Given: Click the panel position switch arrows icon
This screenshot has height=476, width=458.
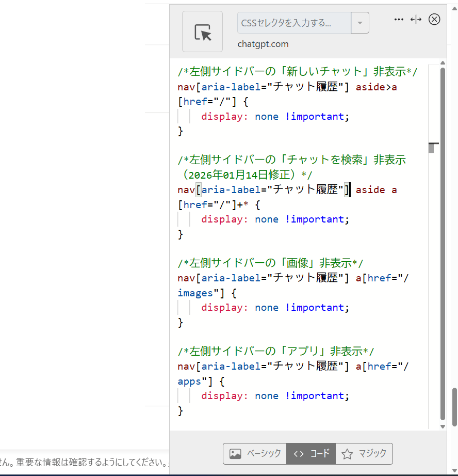Looking at the screenshot, I should click(x=416, y=19).
